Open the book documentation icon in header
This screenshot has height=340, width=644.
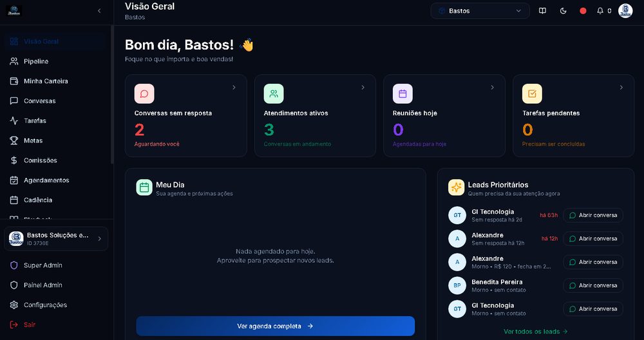542,11
